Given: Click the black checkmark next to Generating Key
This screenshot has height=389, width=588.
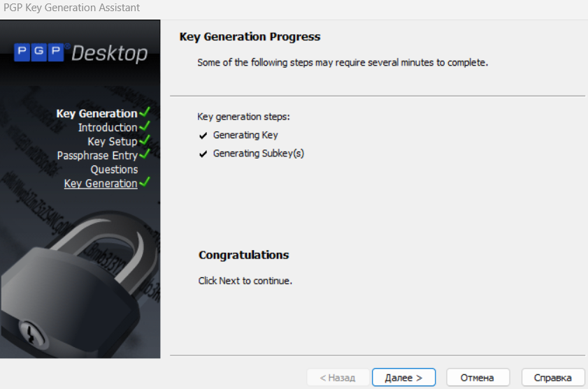Looking at the screenshot, I should coord(203,135).
